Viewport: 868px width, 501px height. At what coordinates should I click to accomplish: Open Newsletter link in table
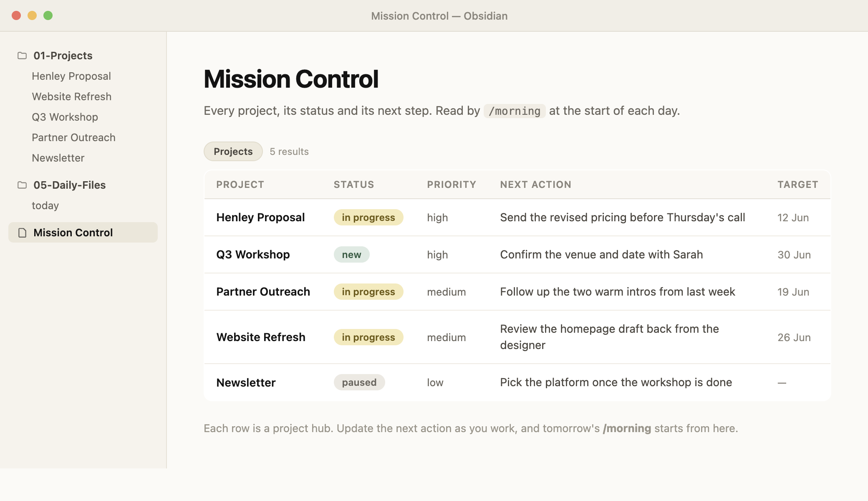pyautogui.click(x=246, y=382)
